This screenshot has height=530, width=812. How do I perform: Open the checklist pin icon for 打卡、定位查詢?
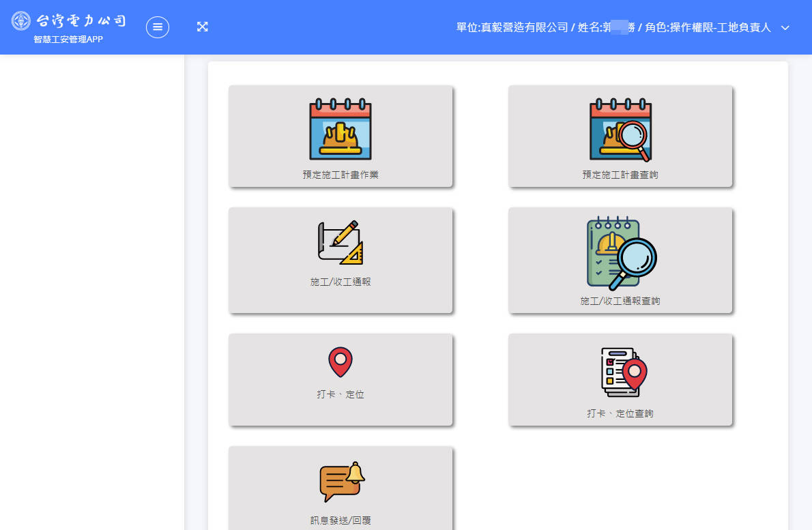click(x=624, y=372)
